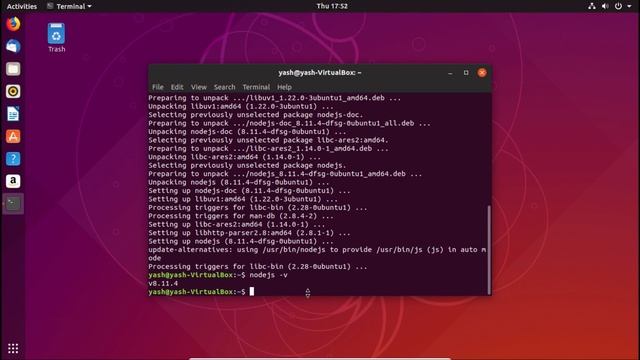This screenshot has width=640, height=360.
Task: Open the Activities overview
Action: tap(22, 6)
